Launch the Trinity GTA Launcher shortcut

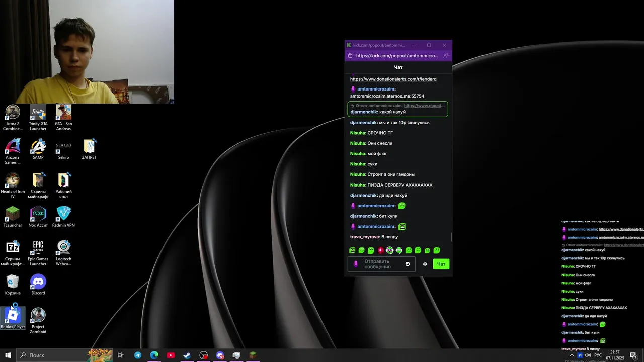point(38,118)
